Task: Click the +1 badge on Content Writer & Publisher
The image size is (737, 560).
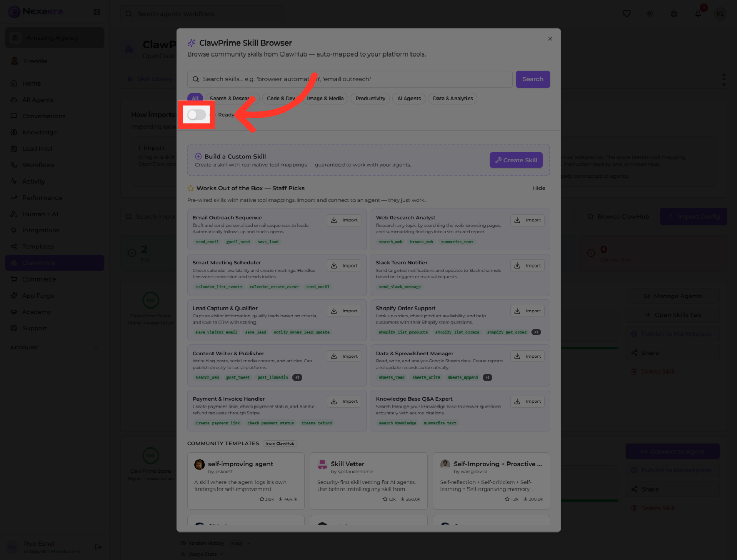Action: [297, 377]
